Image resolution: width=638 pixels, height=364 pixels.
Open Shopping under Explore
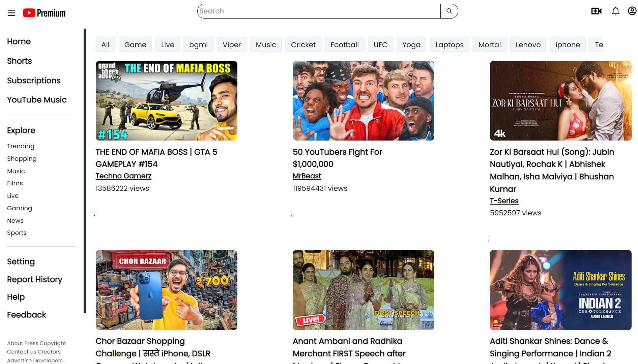22,158
